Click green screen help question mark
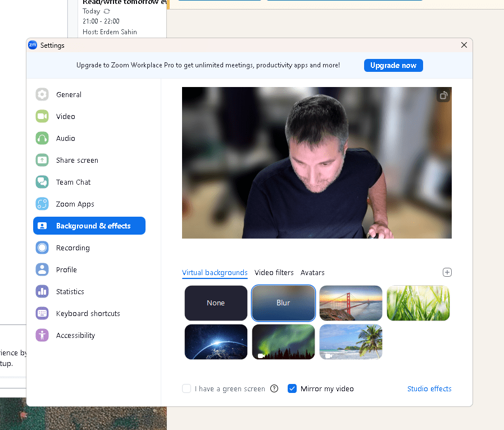Viewport: 504px width, 430px height. [x=274, y=388]
